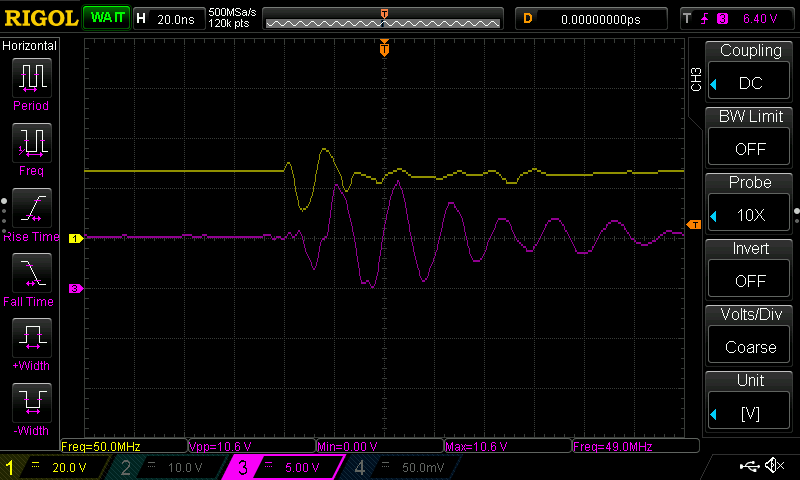Click the 120k pts memory depth readout
The width and height of the screenshot is (800, 480).
coord(229,23)
